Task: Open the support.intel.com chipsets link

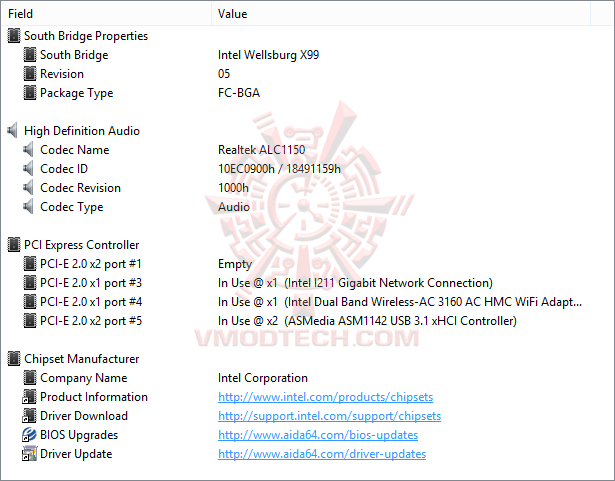Action: point(329,416)
